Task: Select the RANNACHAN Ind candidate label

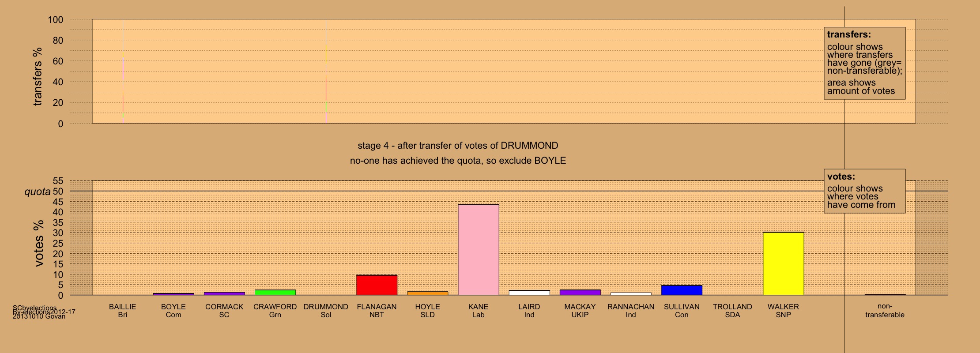Action: 631,311
